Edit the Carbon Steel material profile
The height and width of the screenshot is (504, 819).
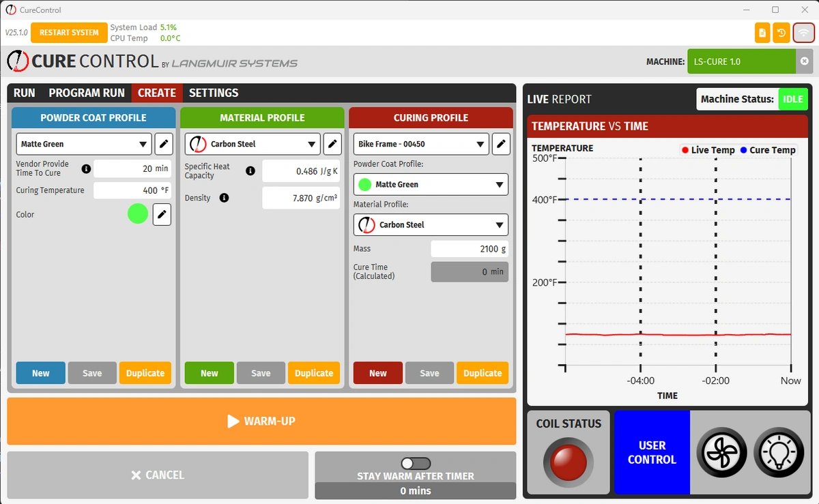(x=332, y=144)
